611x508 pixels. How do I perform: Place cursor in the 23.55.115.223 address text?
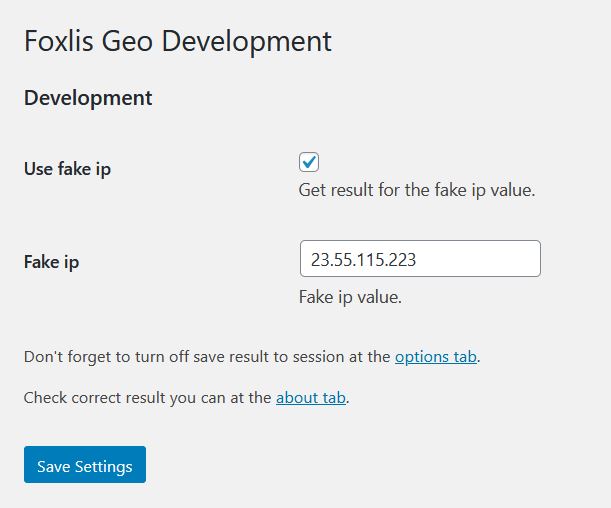(363, 259)
